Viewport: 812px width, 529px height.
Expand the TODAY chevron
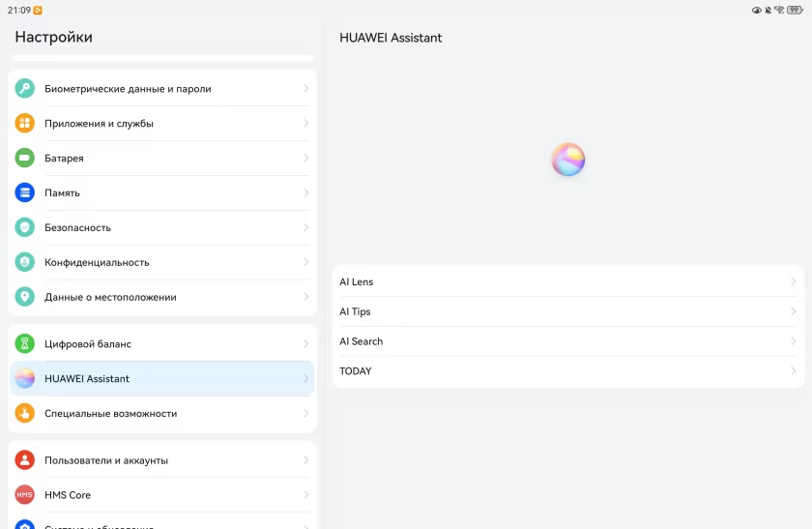793,371
